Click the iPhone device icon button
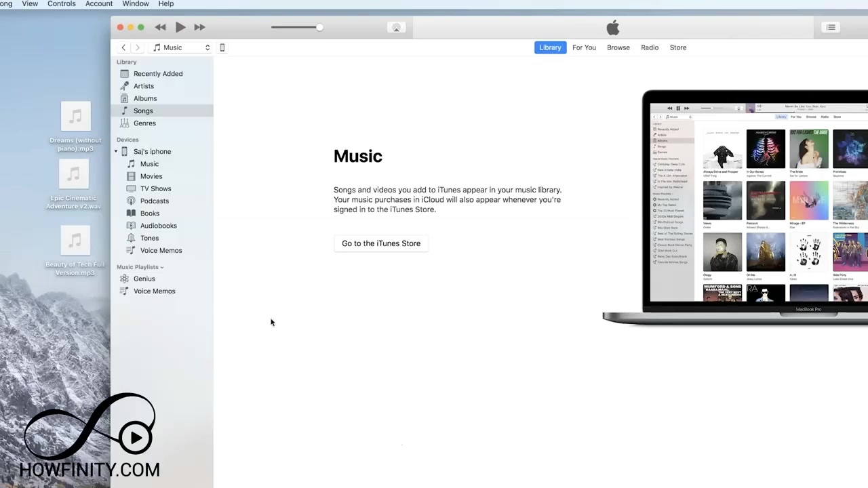This screenshot has width=868, height=488. click(222, 47)
